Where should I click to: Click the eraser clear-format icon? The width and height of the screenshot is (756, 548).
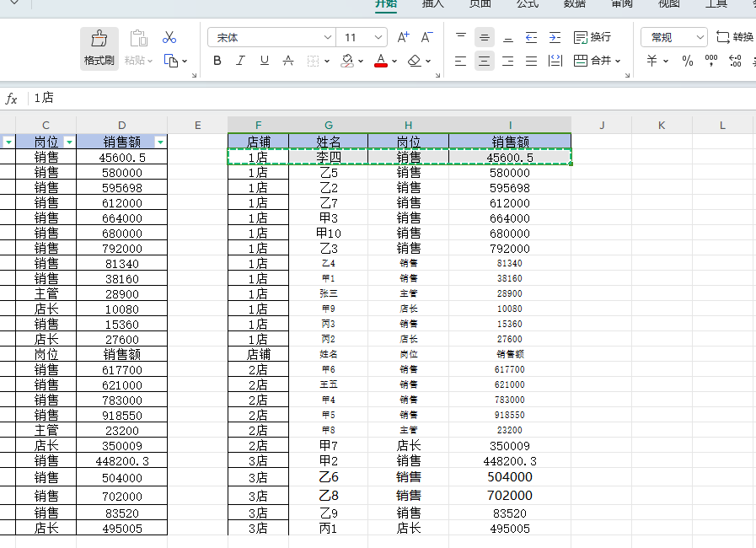pos(414,61)
